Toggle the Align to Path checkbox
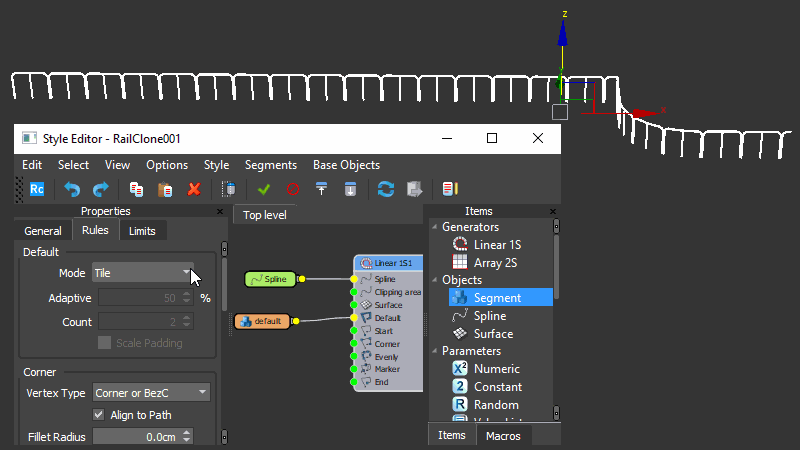The height and width of the screenshot is (450, 800). 99,415
